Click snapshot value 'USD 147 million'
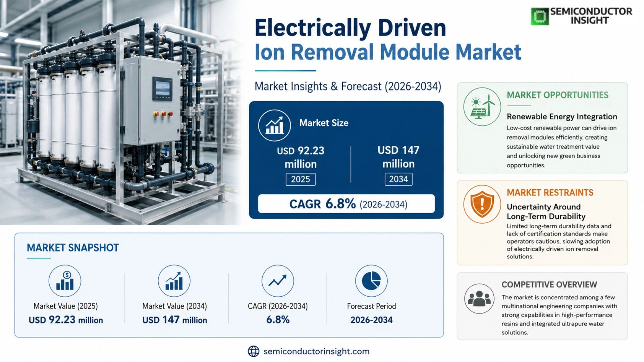This screenshot has height=362, width=644. pos(174,320)
